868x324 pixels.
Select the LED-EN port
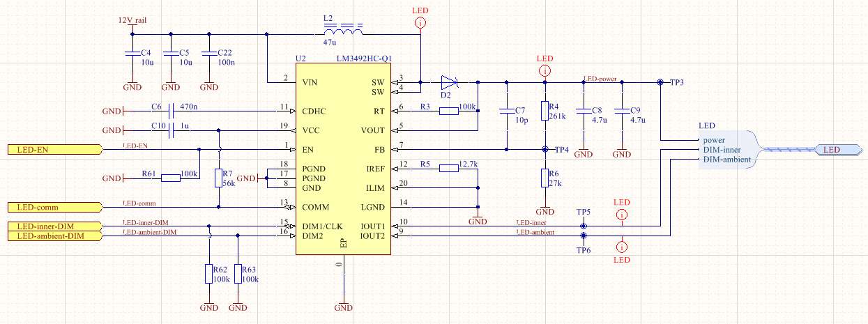tap(54, 149)
